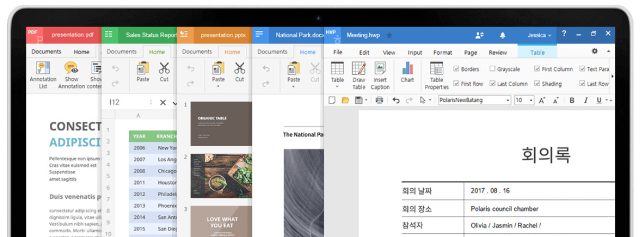Click Show Annotation in PDF window
644x237 pixels.
(71, 75)
